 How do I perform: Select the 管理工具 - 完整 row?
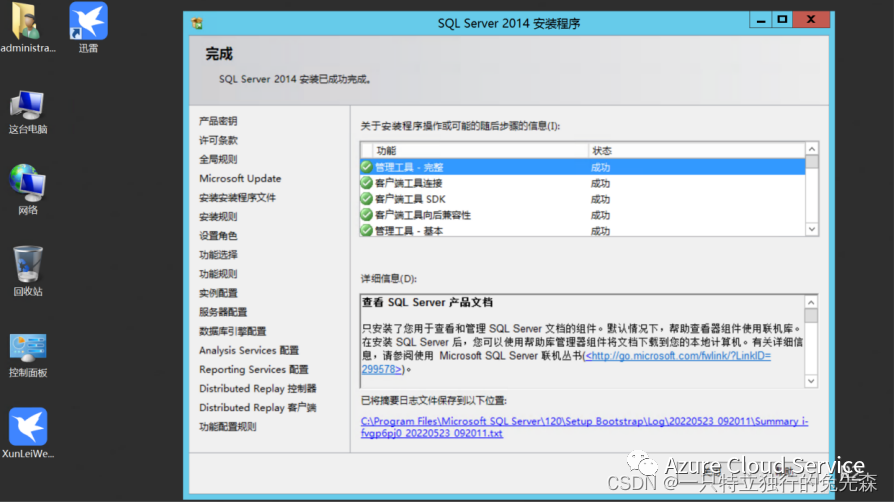(583, 167)
